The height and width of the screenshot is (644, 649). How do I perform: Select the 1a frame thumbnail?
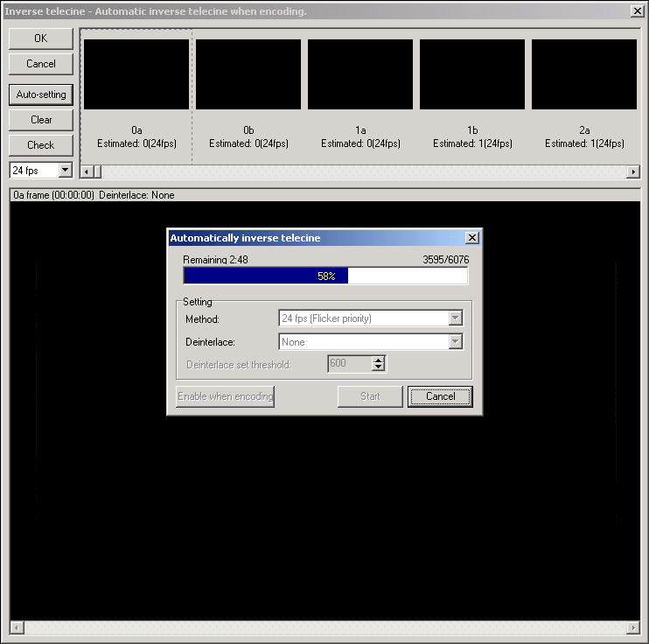coord(360,74)
